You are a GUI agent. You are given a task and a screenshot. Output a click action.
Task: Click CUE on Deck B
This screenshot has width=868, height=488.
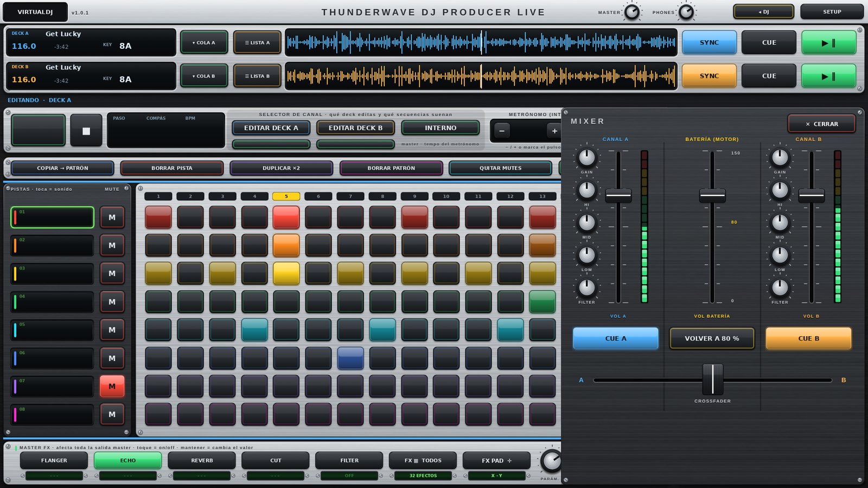pyautogui.click(x=769, y=76)
